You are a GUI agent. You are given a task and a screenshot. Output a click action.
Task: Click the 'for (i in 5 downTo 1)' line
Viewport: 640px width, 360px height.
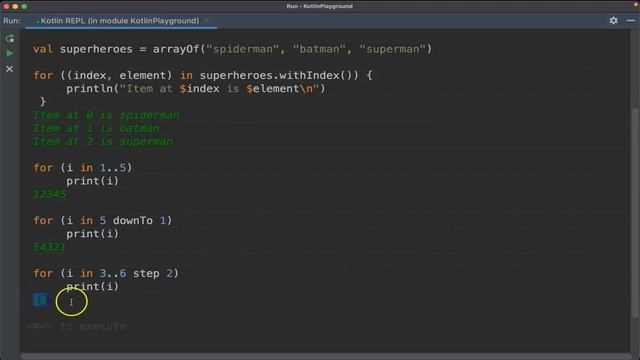point(102,220)
